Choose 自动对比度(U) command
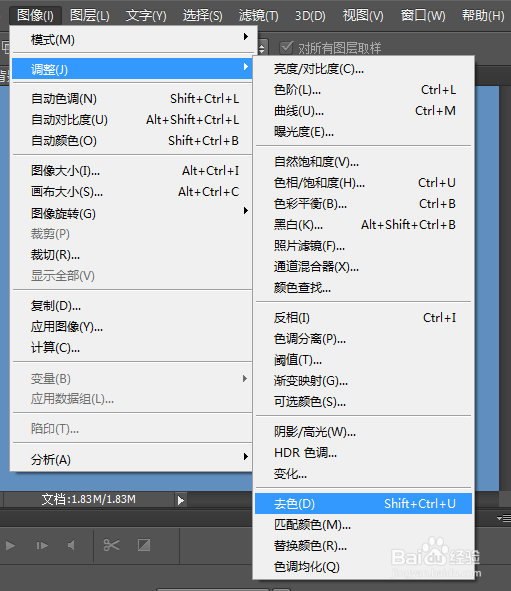This screenshot has width=511, height=591. click(x=132, y=120)
